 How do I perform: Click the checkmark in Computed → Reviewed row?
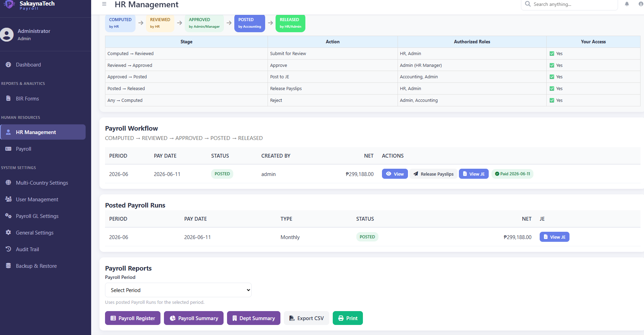pos(552,53)
